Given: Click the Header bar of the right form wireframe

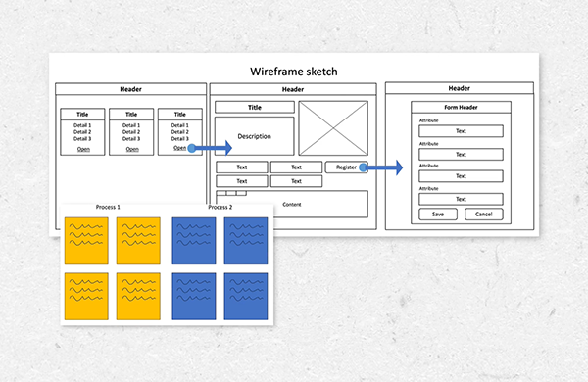Looking at the screenshot, I should (460, 88).
